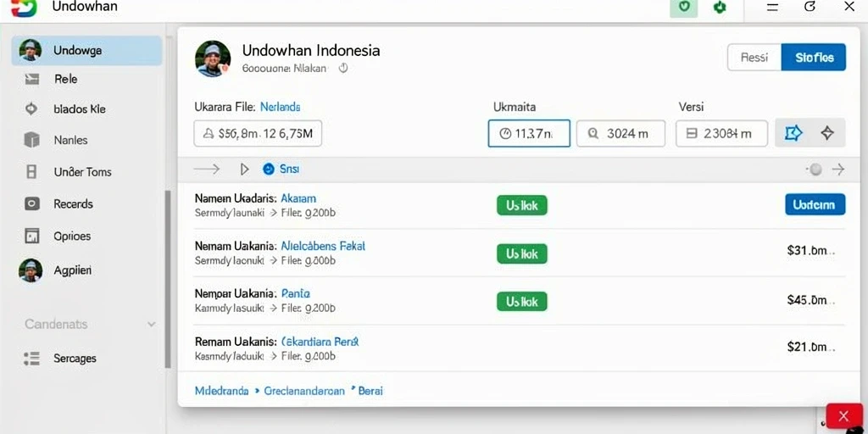Click the clock icon in 1137n field
This screenshot has width=868, height=434.
(505, 133)
